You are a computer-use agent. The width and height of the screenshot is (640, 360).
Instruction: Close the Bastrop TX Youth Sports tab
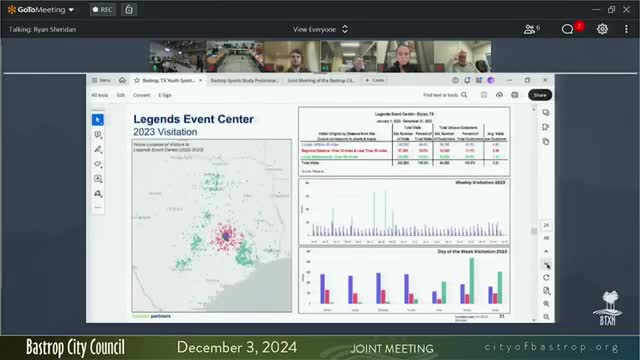[x=200, y=80]
